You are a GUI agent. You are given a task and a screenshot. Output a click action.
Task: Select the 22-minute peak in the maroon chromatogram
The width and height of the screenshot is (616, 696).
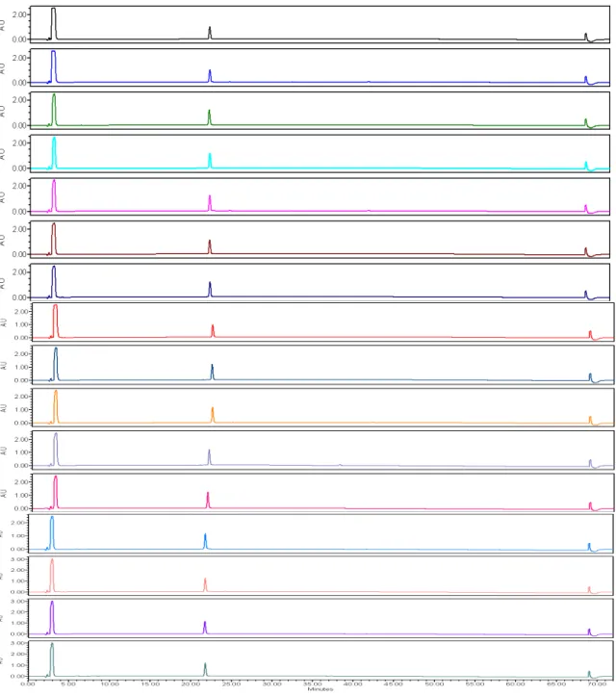tap(210, 246)
